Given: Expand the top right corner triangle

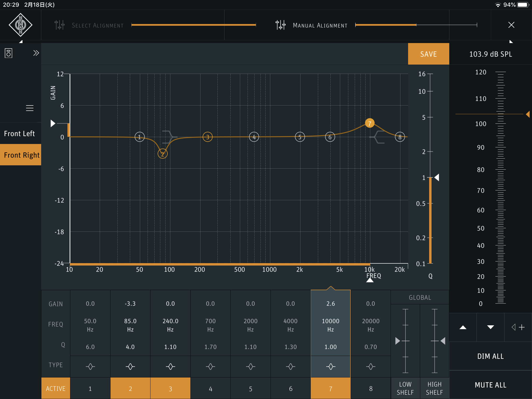Looking at the screenshot, I should (x=511, y=42).
